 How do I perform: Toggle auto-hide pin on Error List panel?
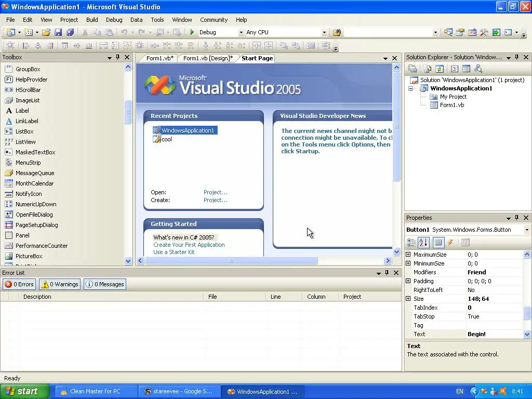(x=387, y=272)
